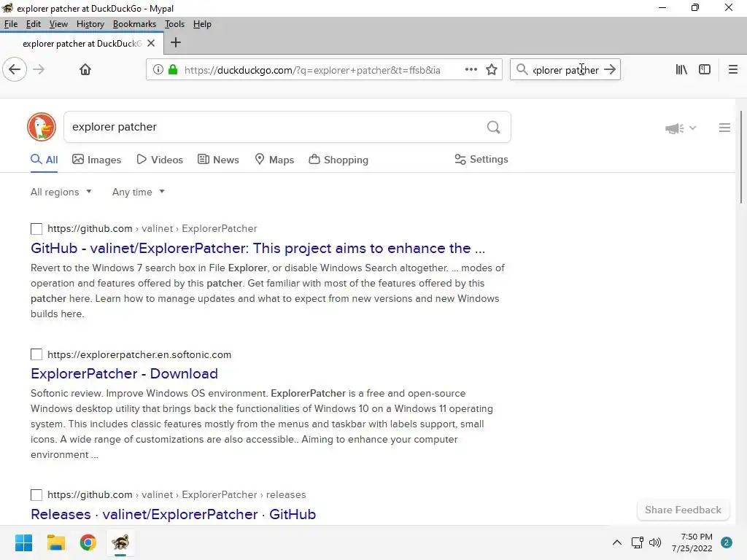Open the Bookmarks menu

coord(134,24)
